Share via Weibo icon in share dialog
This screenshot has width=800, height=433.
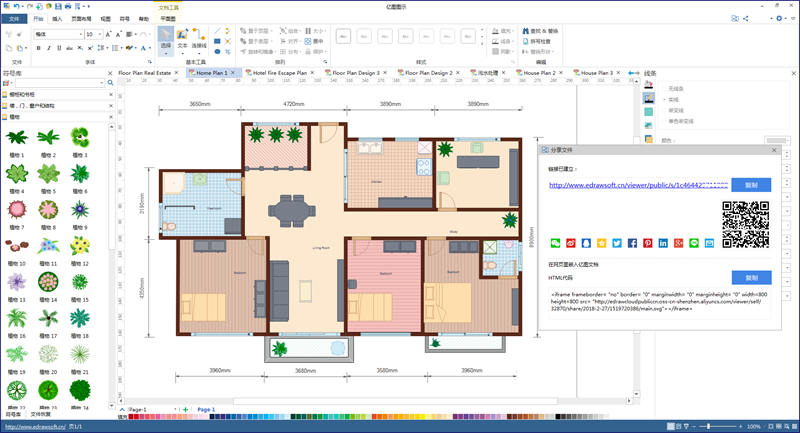570,243
